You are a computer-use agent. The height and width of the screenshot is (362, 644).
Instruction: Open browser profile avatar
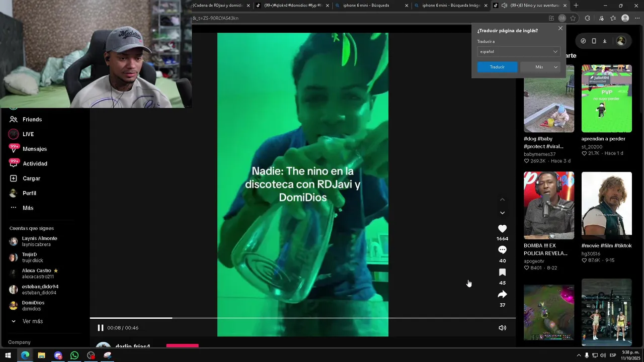tap(625, 18)
